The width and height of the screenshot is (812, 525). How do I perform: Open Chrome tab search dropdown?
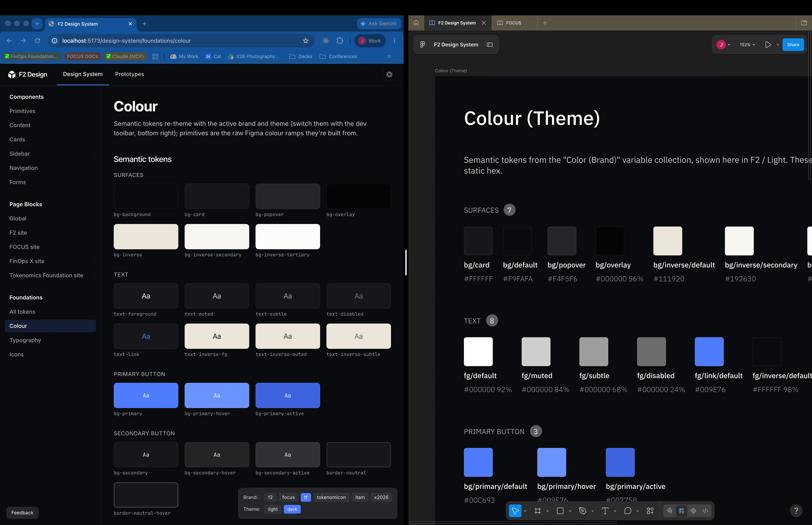tap(37, 24)
